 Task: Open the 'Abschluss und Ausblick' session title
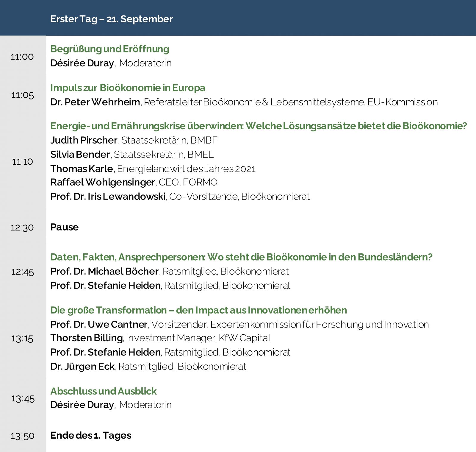(x=104, y=391)
